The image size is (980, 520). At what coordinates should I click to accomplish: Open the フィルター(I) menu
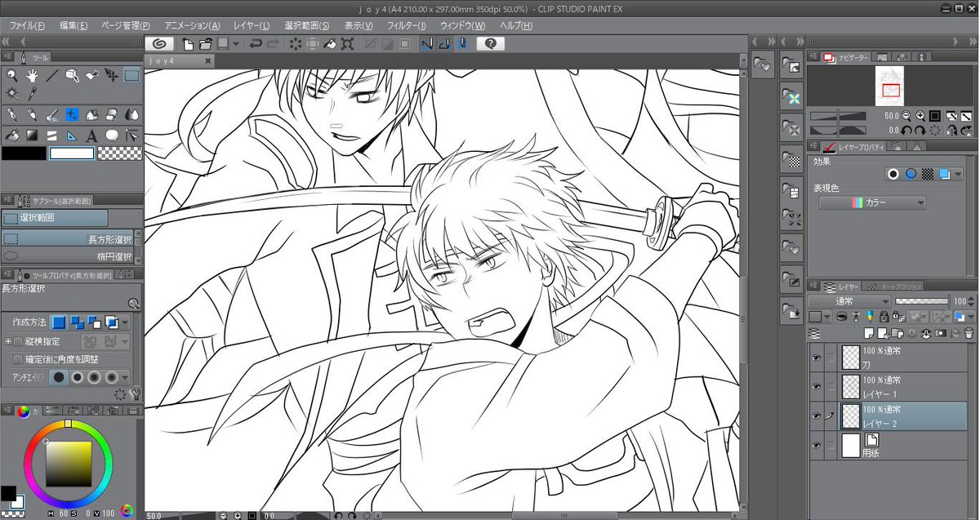[406, 25]
